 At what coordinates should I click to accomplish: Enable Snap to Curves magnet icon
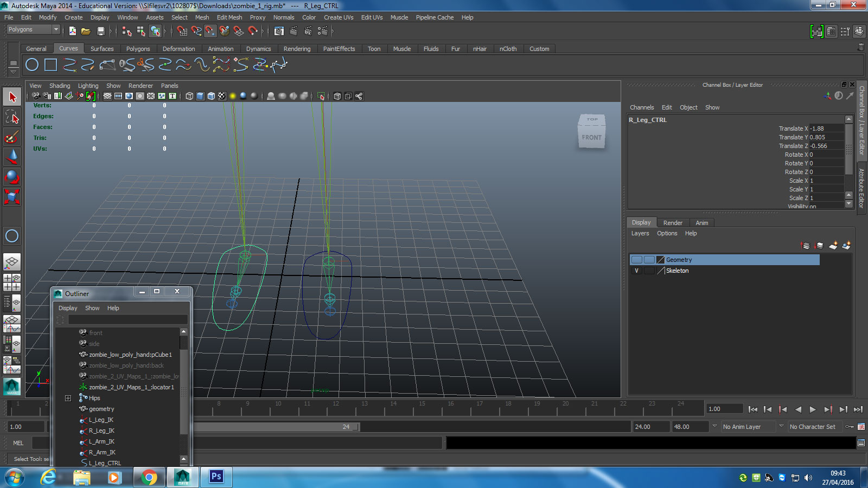coord(196,31)
